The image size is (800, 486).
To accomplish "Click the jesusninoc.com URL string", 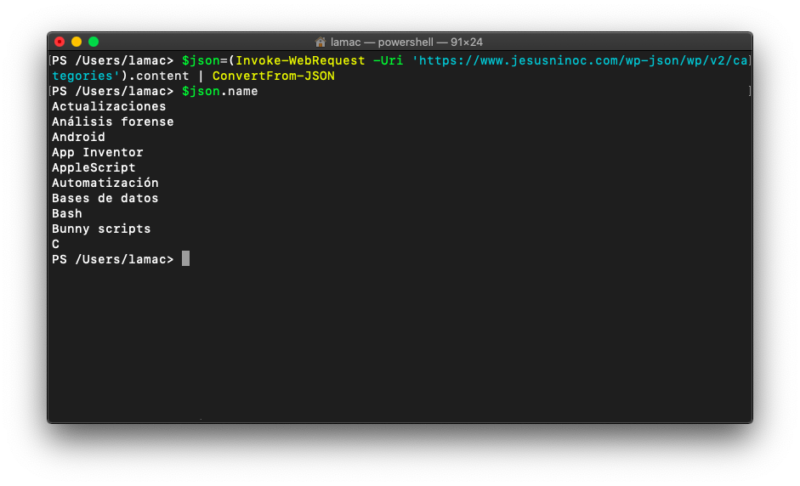I will 401,68.
